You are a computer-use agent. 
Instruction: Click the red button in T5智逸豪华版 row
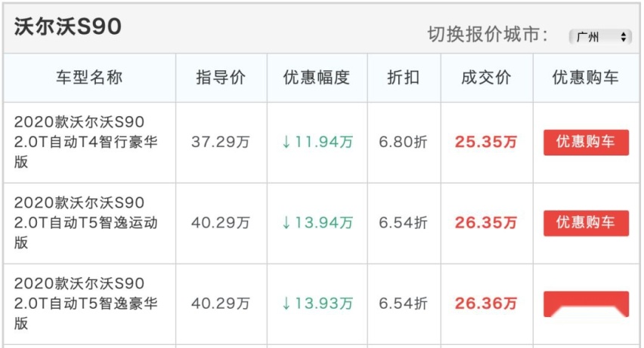pos(586,304)
